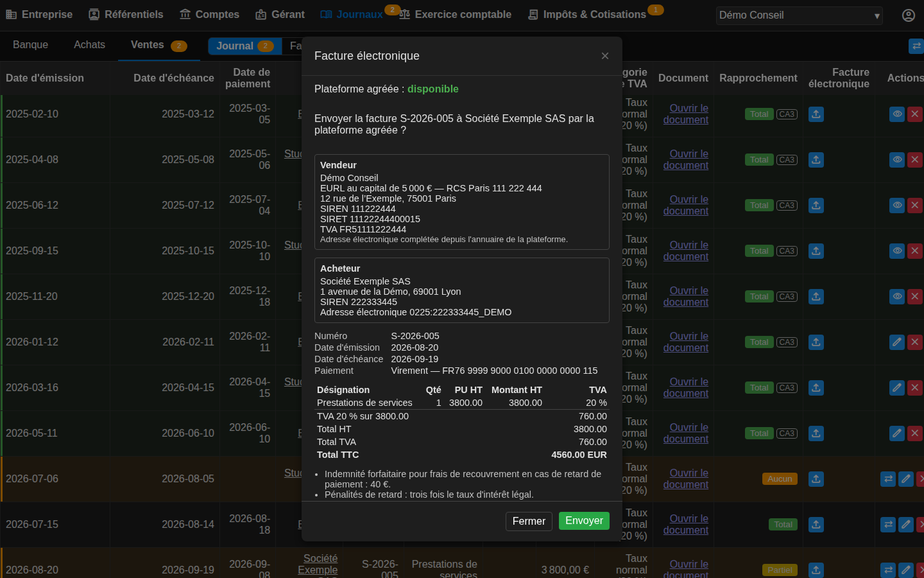Delete the 2026-03-16 entry with the red X
The image size is (924, 578).
point(915,388)
